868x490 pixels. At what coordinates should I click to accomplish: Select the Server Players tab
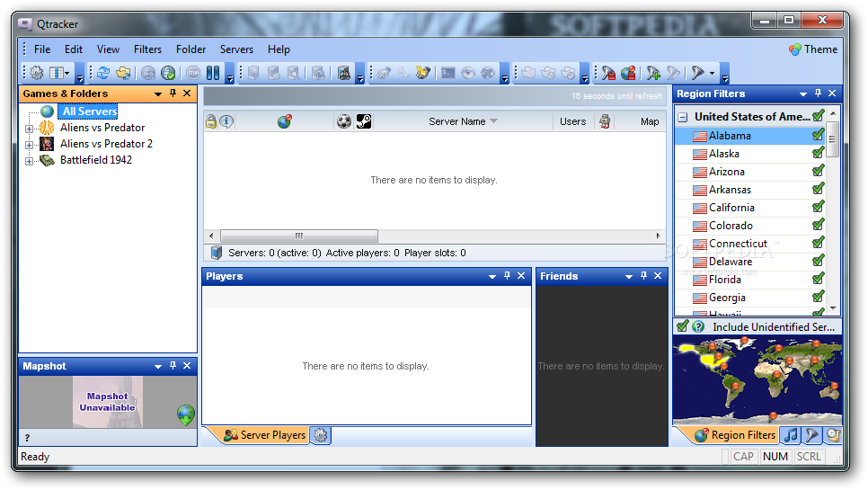click(264, 435)
